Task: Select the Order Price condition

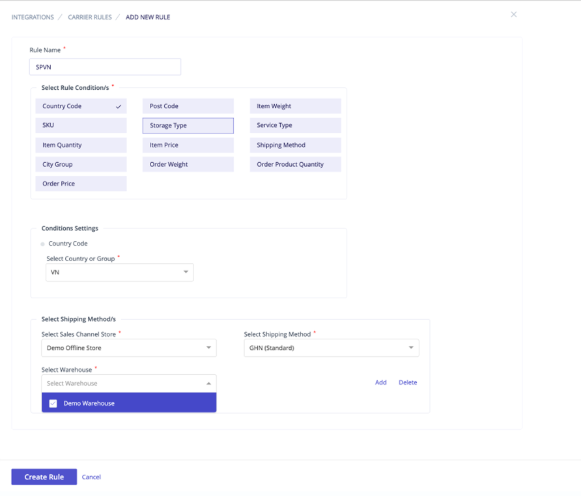Action: (81, 183)
